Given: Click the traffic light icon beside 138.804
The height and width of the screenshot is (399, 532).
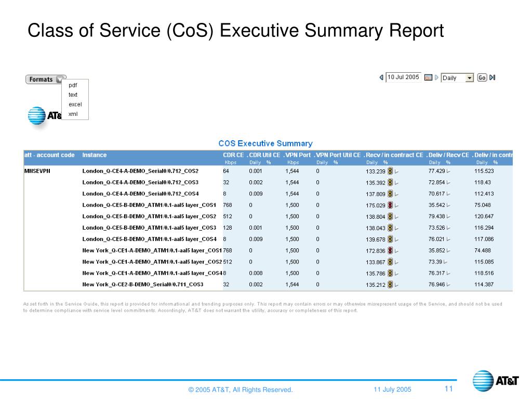Looking at the screenshot, I should point(390,217).
